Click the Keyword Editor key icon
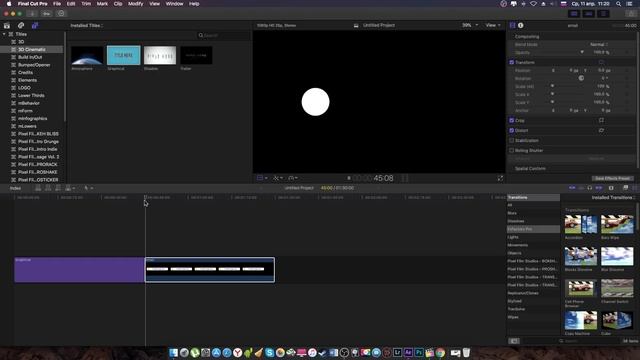Image resolution: width=640 pixels, height=360 pixels. (47, 13)
